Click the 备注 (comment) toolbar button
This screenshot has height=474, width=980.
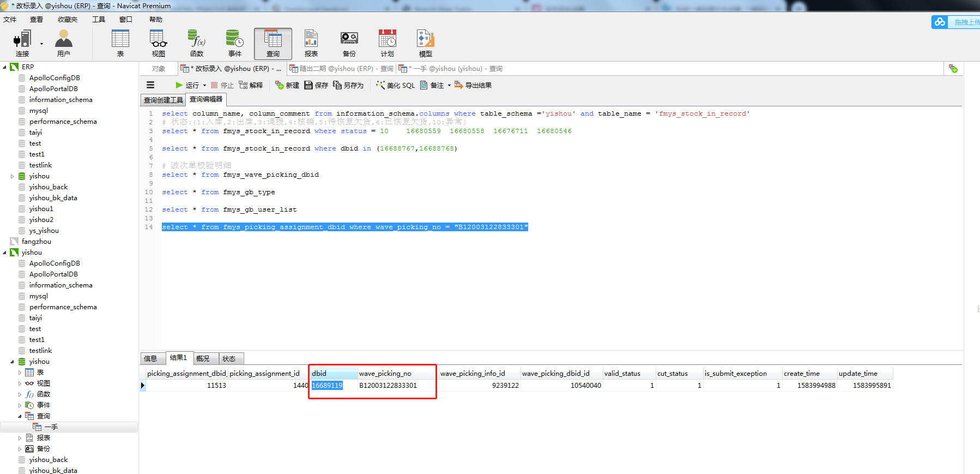point(432,85)
